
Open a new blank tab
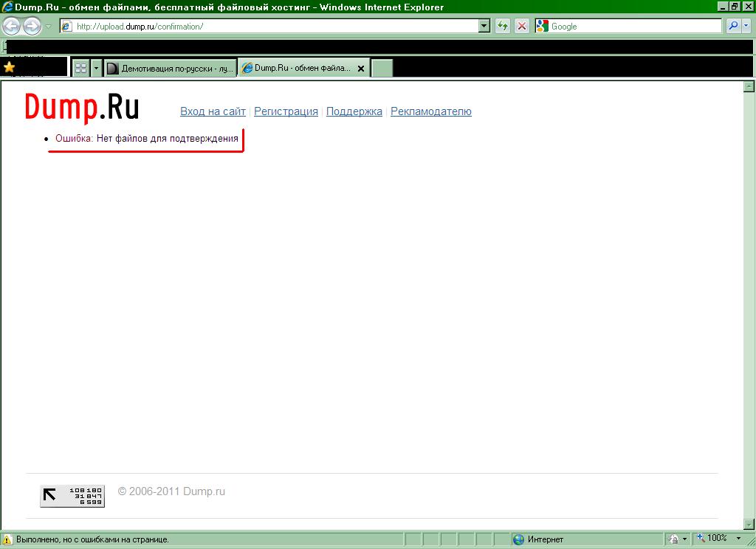tap(382, 68)
